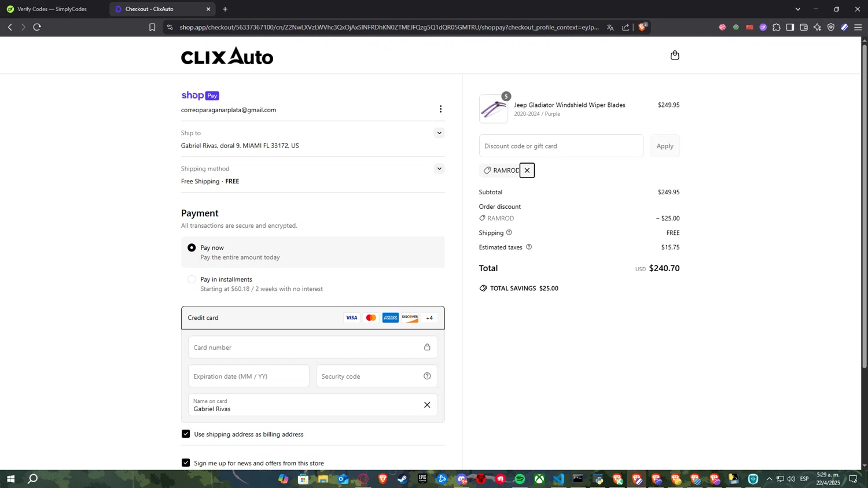Open Spotify from the taskbar
The width and height of the screenshot is (868, 488).
tap(520, 479)
